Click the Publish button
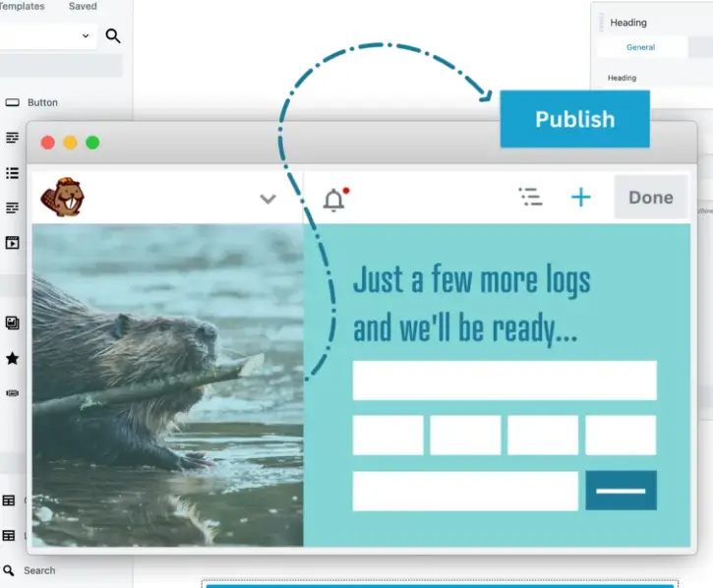The image size is (713, 588). [x=574, y=119]
